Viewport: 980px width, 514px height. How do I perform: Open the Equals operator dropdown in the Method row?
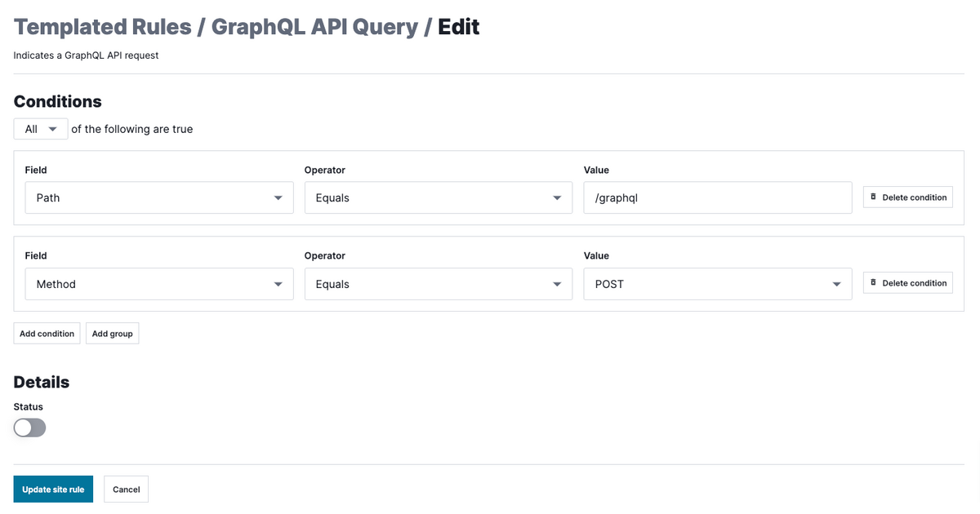(439, 284)
